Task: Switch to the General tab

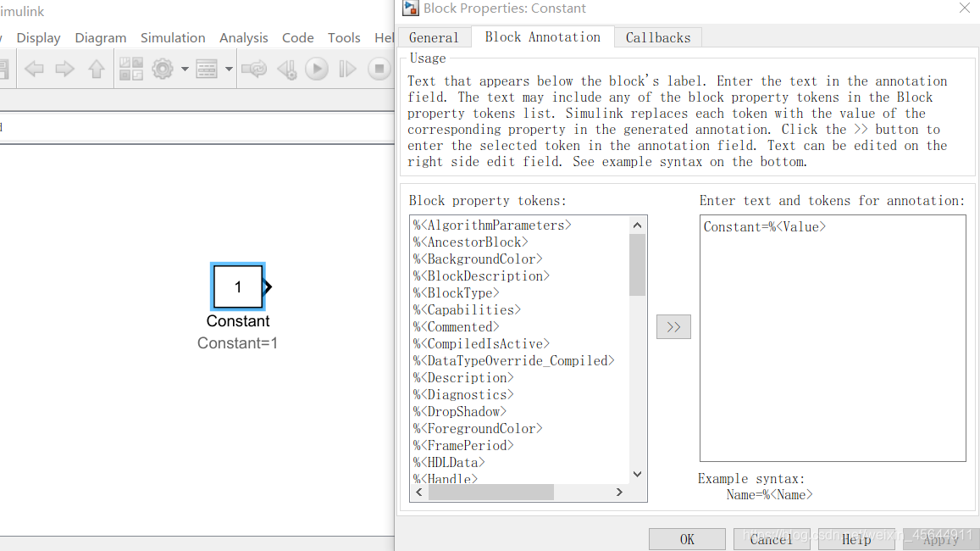Action: point(434,37)
